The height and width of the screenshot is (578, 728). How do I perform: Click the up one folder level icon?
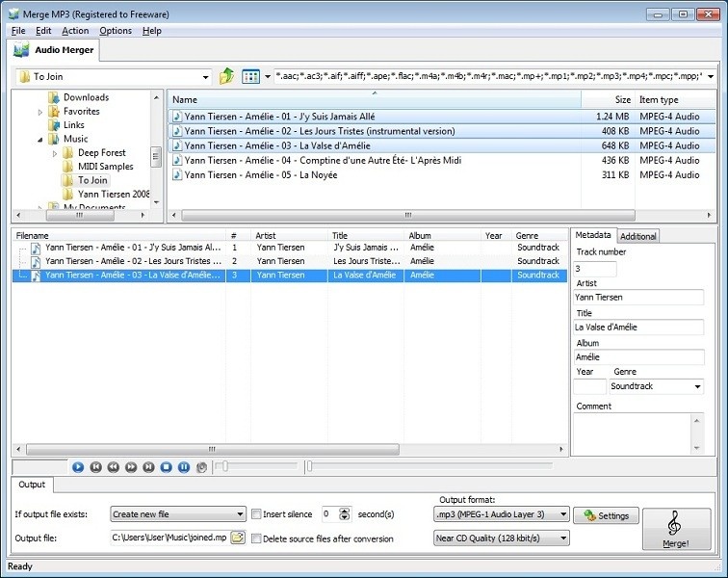pos(226,76)
